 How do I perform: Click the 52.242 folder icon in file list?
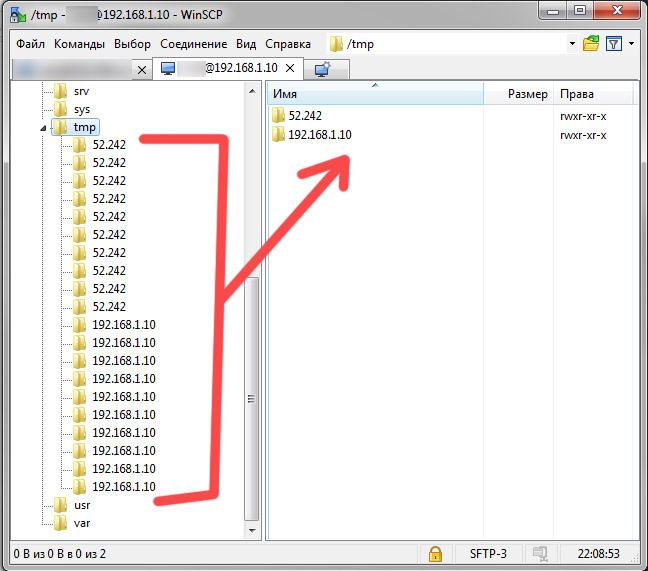pos(279,116)
